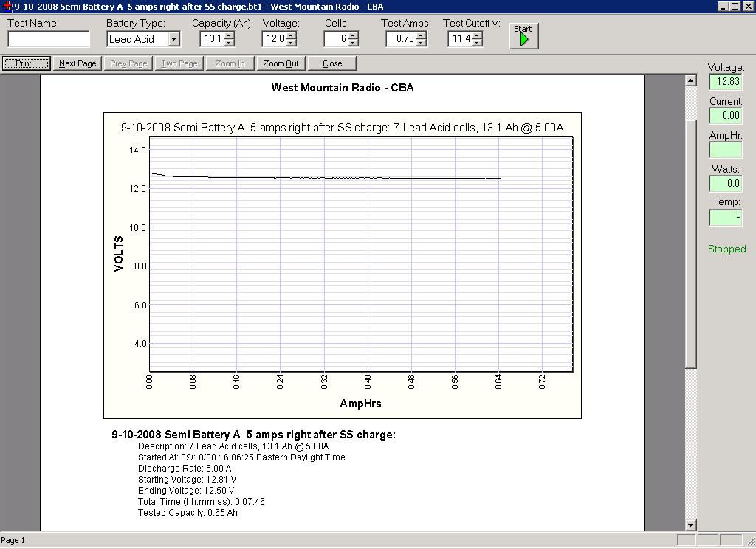Screen dimensions: 756x549
Task: Click the green Start play button
Action: tap(523, 35)
